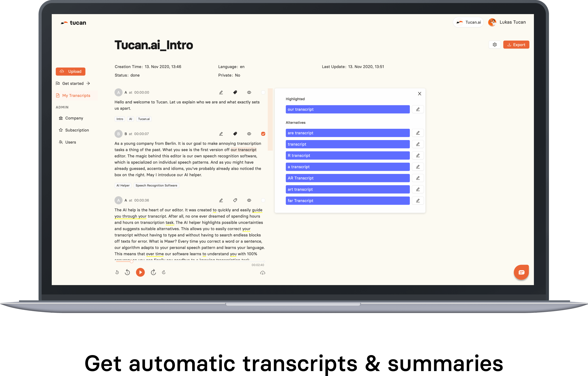Open the chat widget in the corner
Image resolution: width=588 pixels, height=376 pixels.
click(521, 272)
